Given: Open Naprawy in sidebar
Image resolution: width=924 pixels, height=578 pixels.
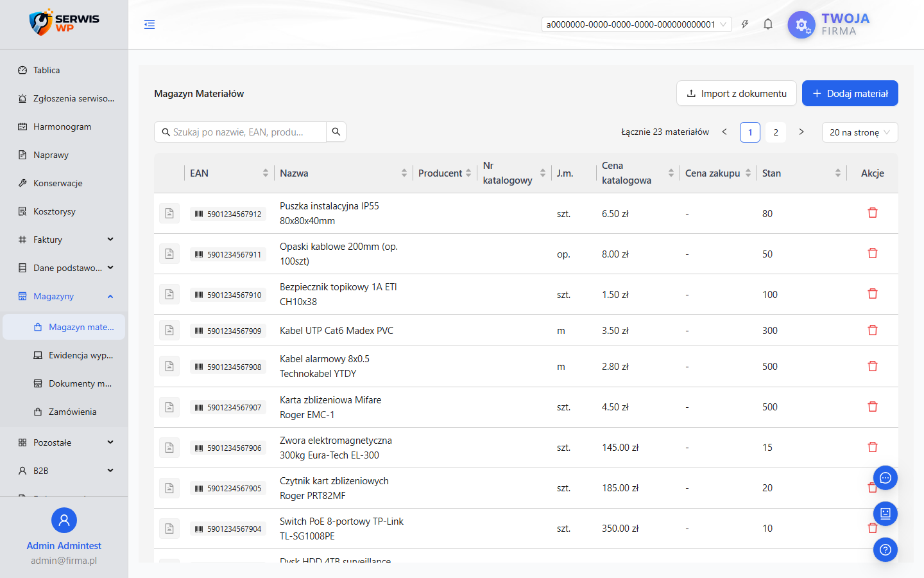Looking at the screenshot, I should [64, 155].
